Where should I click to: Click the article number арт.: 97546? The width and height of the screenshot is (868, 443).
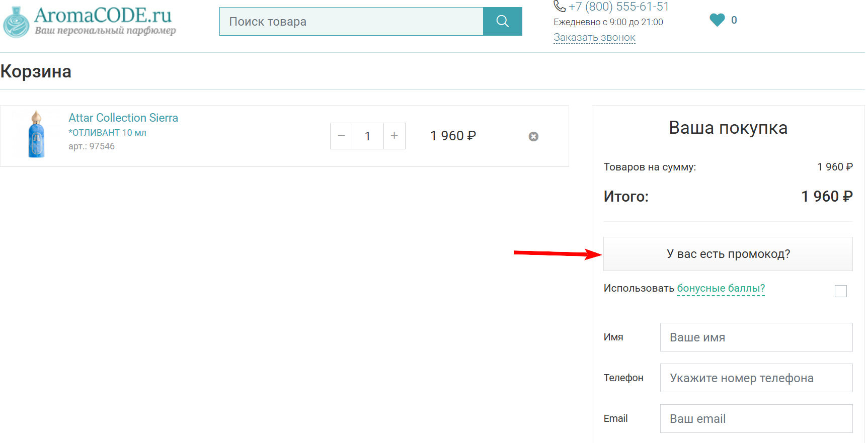92,146
